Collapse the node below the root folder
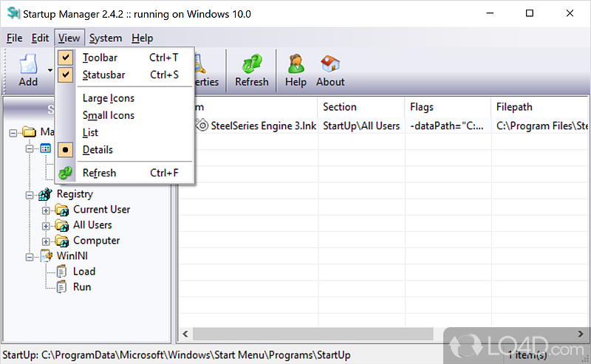The image size is (591, 364). (x=29, y=149)
